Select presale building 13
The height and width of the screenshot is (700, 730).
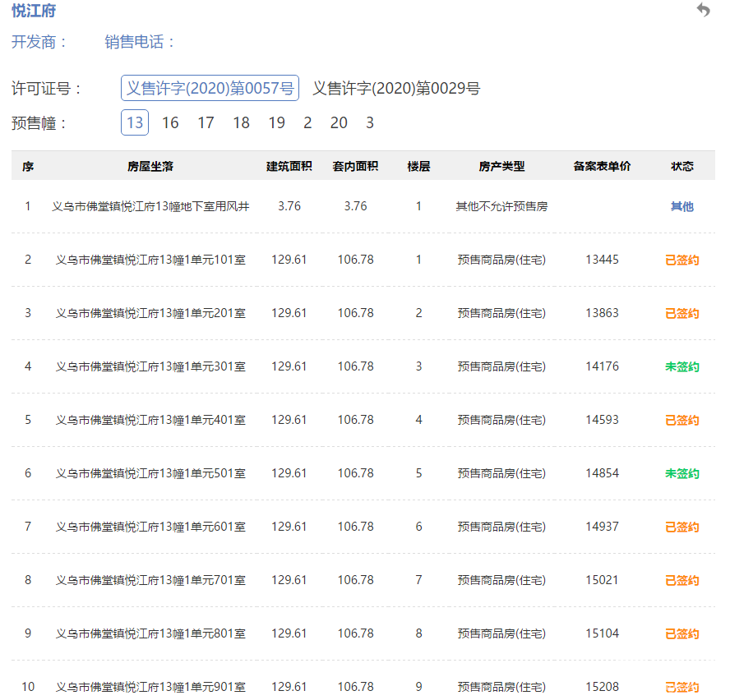[135, 122]
